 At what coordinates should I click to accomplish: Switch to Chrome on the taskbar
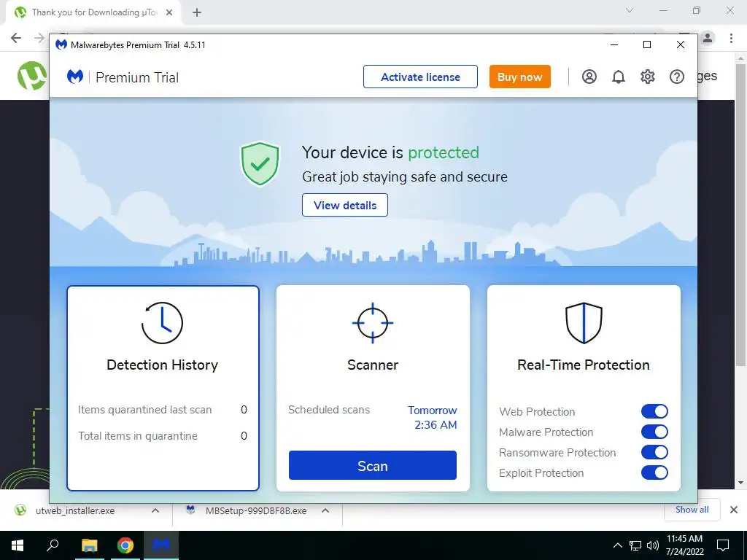[x=125, y=545]
